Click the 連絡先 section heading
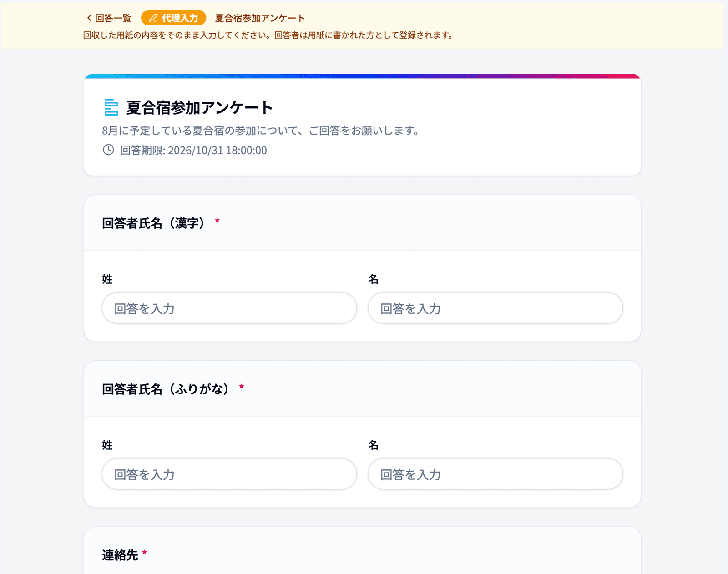 pyautogui.click(x=120, y=555)
